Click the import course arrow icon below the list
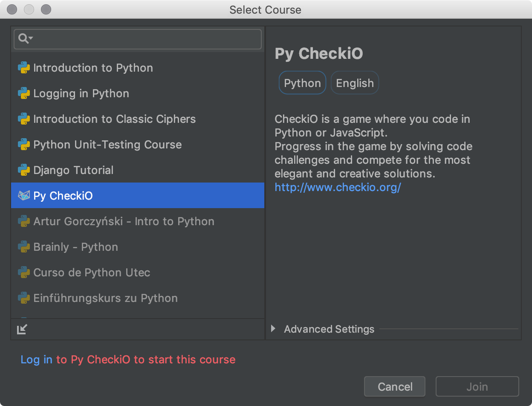Viewport: 532px width, 406px height. (22, 329)
